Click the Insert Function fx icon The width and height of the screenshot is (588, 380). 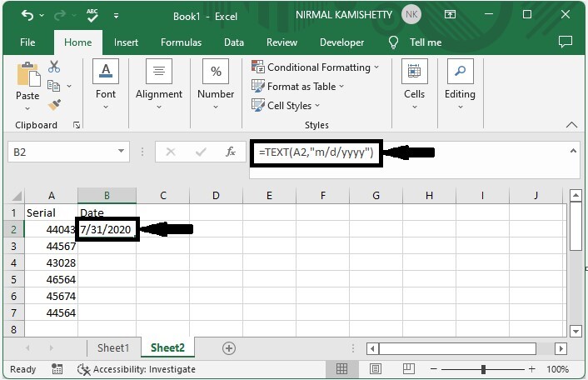230,152
